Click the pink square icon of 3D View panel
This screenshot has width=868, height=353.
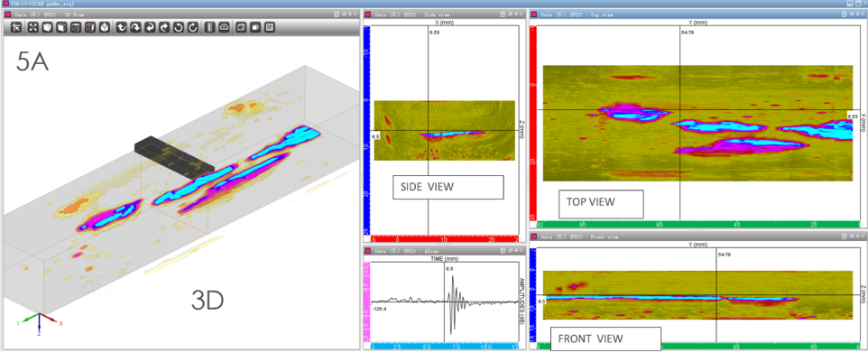[8, 14]
